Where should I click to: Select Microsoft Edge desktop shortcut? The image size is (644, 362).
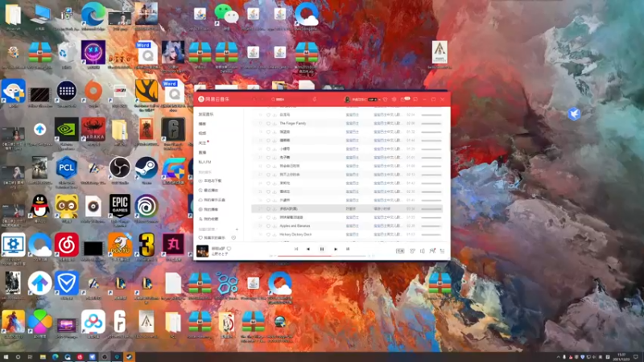(93, 17)
